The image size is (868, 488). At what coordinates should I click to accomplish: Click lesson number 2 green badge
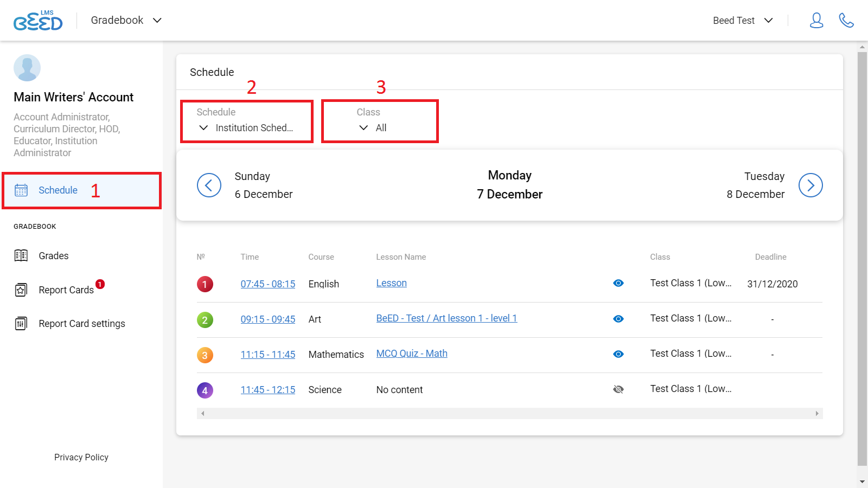coord(205,320)
